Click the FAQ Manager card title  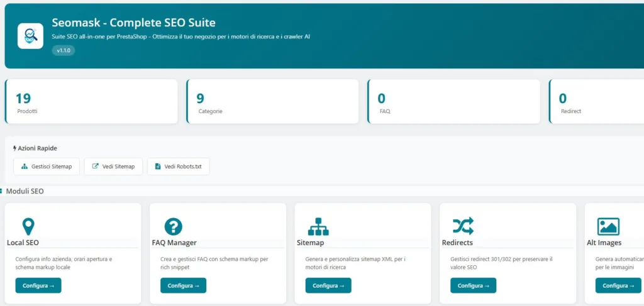174,243
